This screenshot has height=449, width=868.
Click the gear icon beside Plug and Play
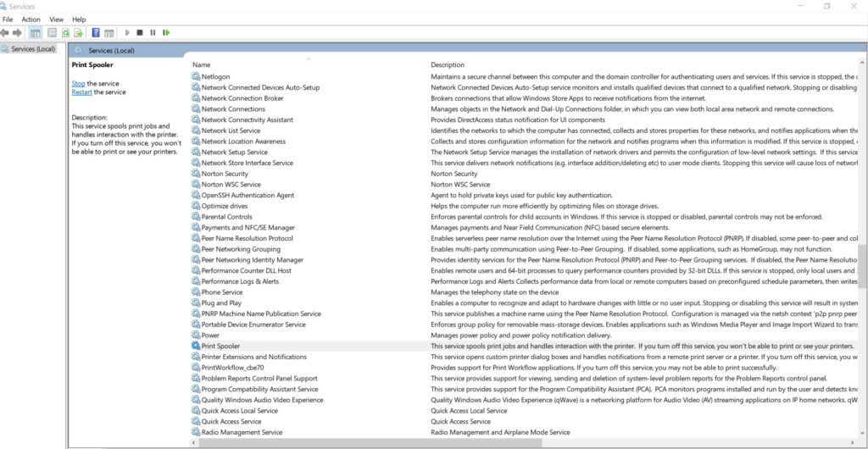click(x=196, y=303)
